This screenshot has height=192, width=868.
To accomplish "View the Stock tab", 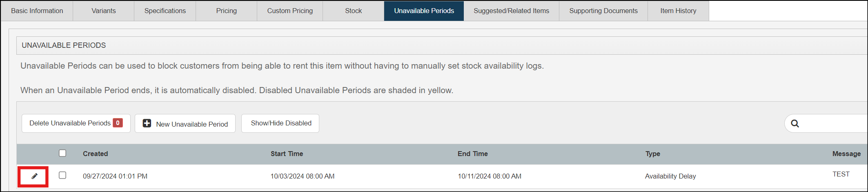I will click(x=354, y=11).
